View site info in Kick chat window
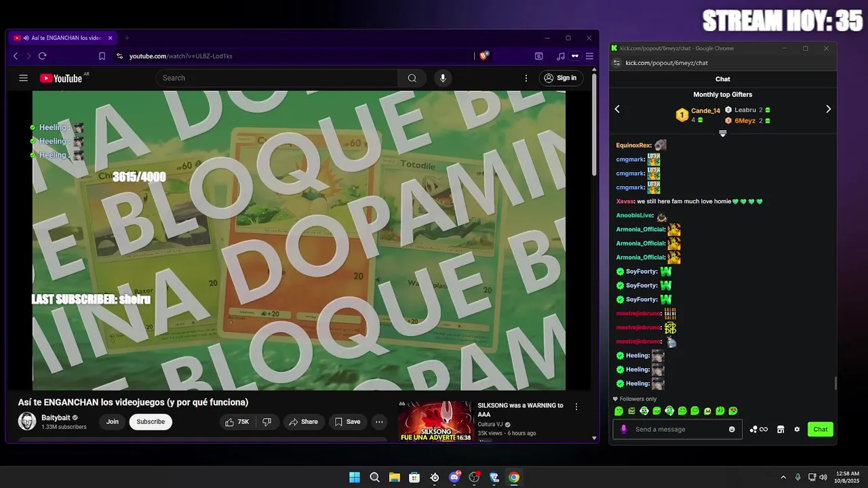 tap(616, 63)
